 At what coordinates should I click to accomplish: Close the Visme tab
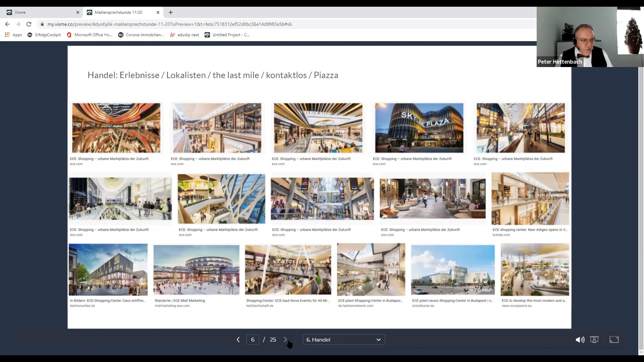78,12
